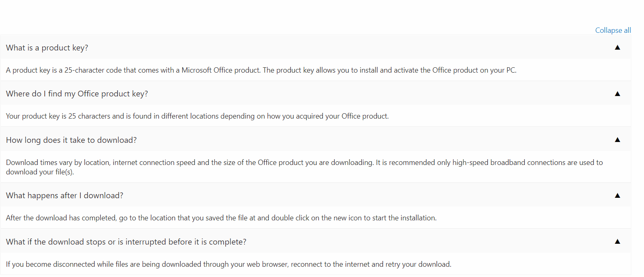Collapse the 'What is a product key?' heading
Image resolution: width=644 pixels, height=277 pixels.
47,48
